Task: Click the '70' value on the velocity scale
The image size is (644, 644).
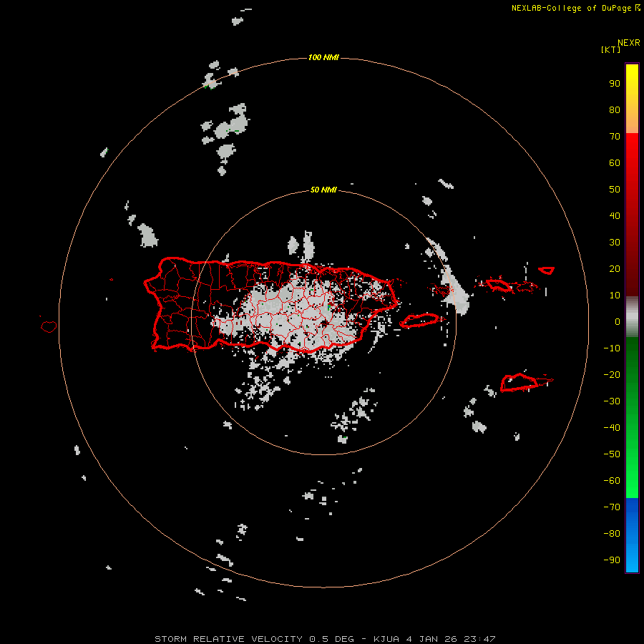Action: click(615, 137)
